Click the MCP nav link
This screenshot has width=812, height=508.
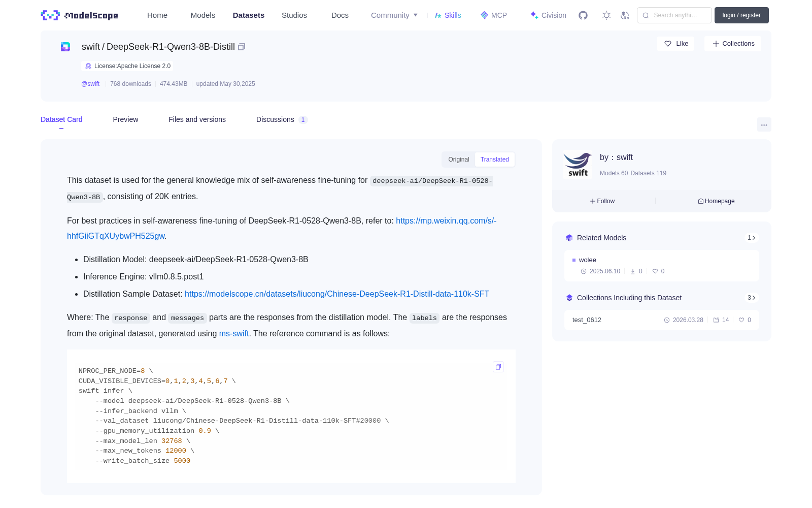[494, 15]
